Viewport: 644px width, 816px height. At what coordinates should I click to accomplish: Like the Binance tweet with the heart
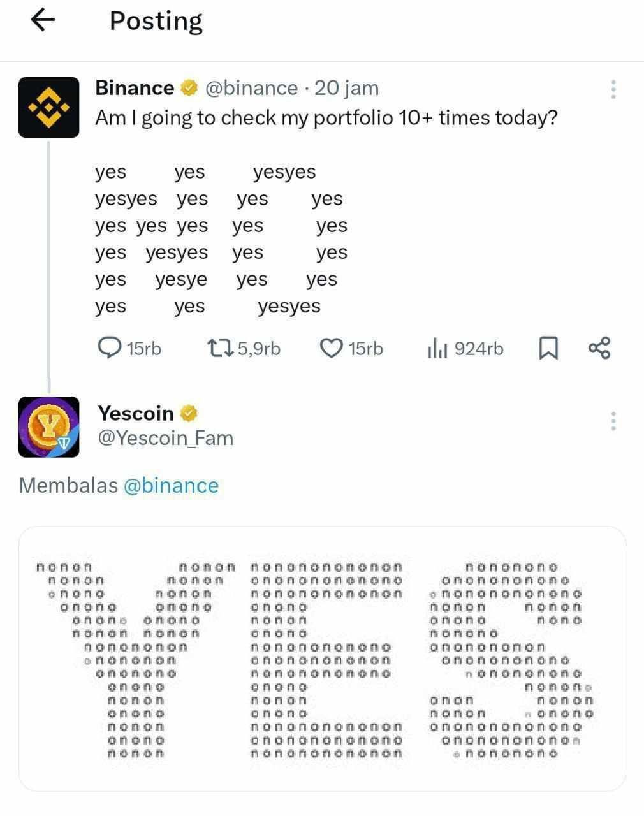pyautogui.click(x=330, y=348)
